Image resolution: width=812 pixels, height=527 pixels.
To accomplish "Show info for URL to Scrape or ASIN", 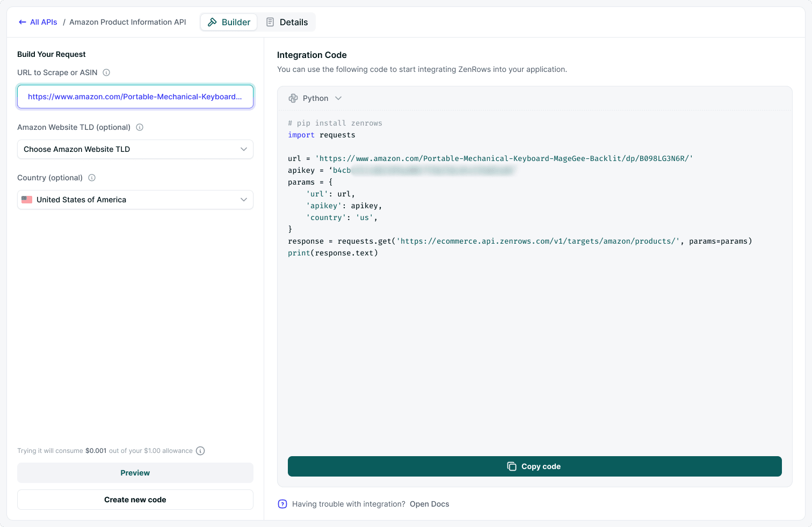I will pos(106,72).
